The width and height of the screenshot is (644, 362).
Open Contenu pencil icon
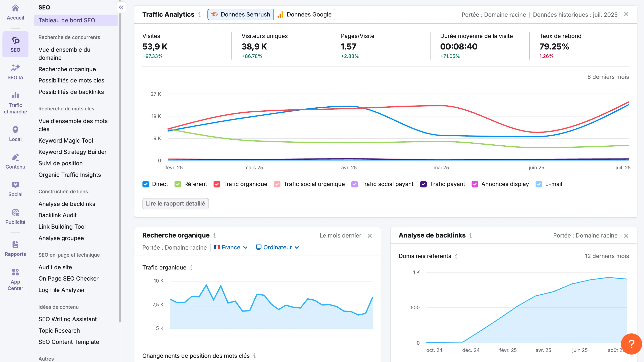[15, 157]
